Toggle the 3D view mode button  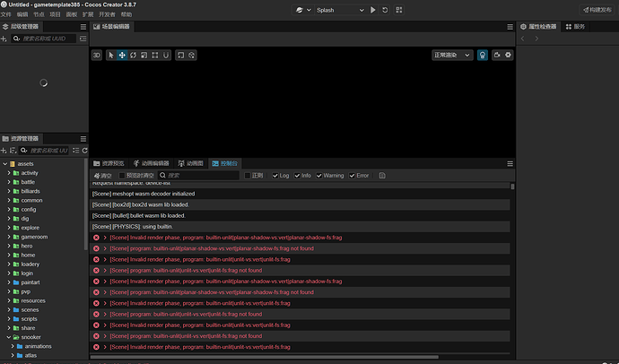[x=96, y=56]
